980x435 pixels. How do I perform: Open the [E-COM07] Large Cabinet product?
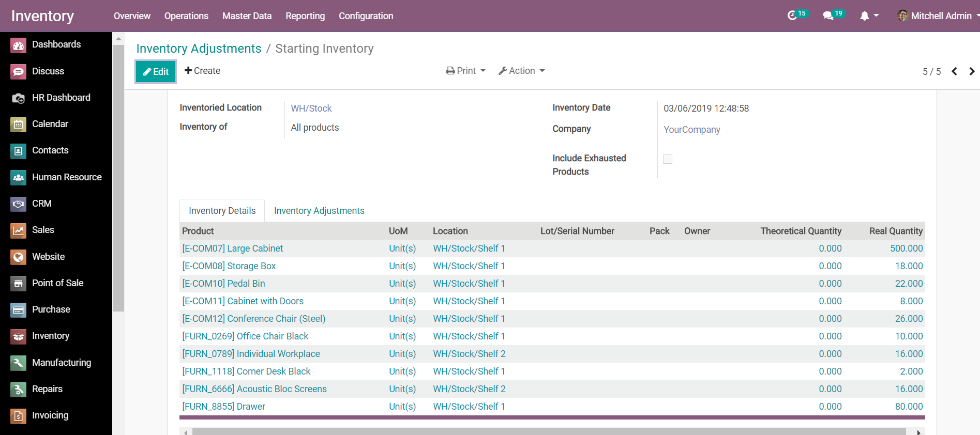click(x=232, y=248)
